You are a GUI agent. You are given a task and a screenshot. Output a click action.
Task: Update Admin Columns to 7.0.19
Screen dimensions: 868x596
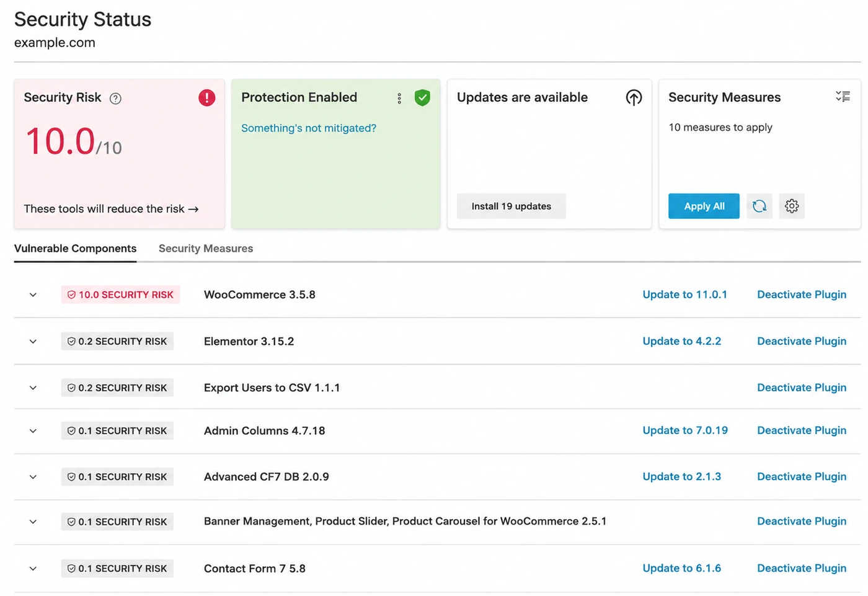pos(685,430)
